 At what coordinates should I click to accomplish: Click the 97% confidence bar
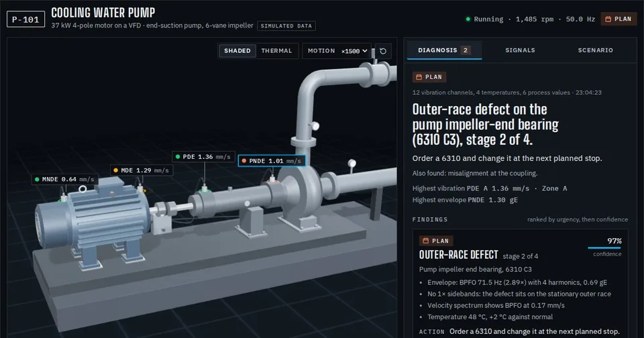click(x=604, y=247)
